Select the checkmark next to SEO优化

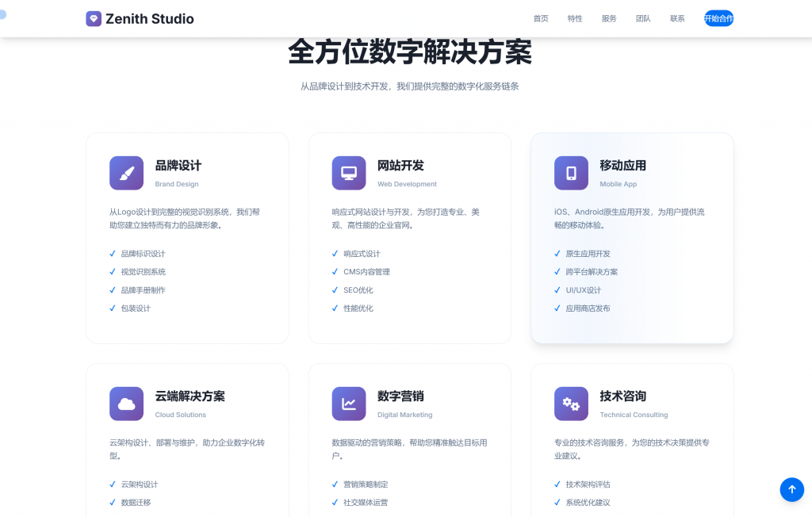pos(335,290)
